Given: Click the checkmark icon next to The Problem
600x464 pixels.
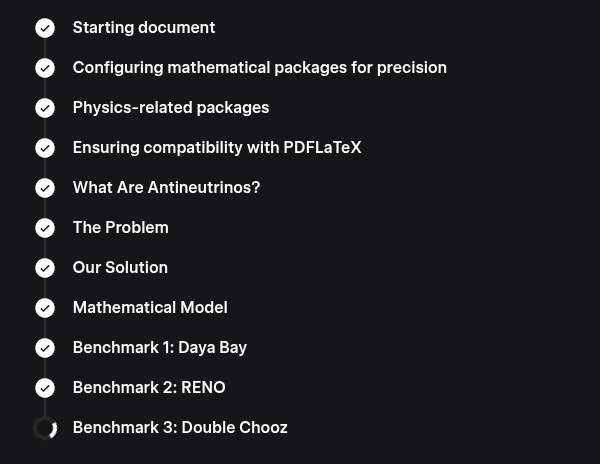Looking at the screenshot, I should (x=45, y=228).
